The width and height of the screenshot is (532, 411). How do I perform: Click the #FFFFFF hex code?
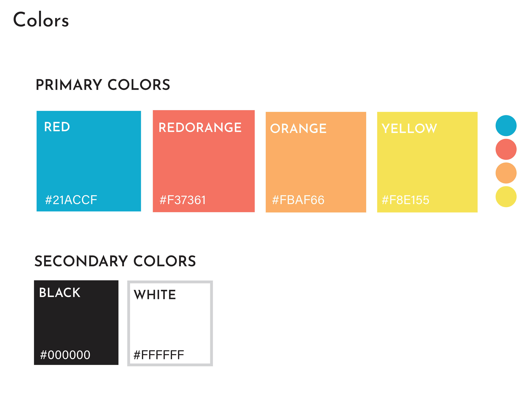(159, 355)
